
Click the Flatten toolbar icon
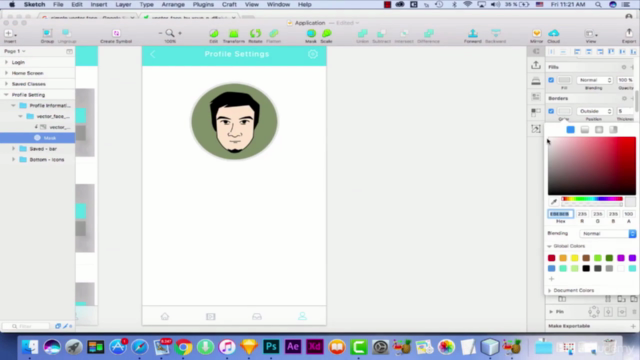pos(274,33)
